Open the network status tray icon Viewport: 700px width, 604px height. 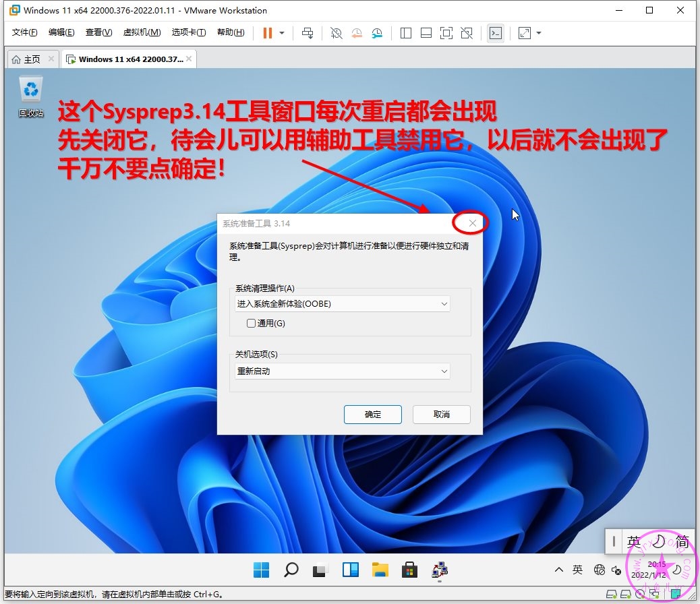pos(599,570)
